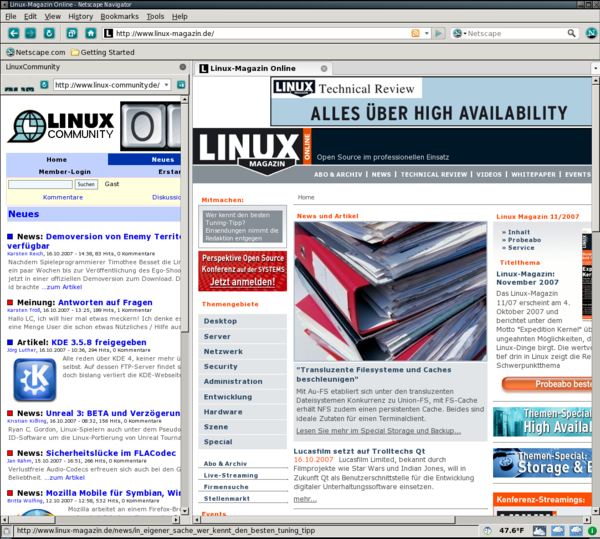Open the KDE 3.5.8 freigegeben article
The height and width of the screenshot is (539, 600).
click(x=99, y=342)
